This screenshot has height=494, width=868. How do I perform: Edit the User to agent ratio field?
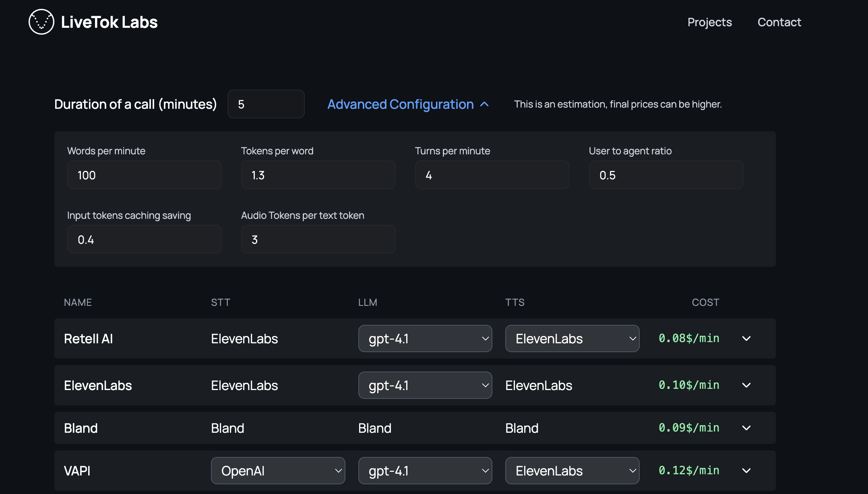coord(666,175)
